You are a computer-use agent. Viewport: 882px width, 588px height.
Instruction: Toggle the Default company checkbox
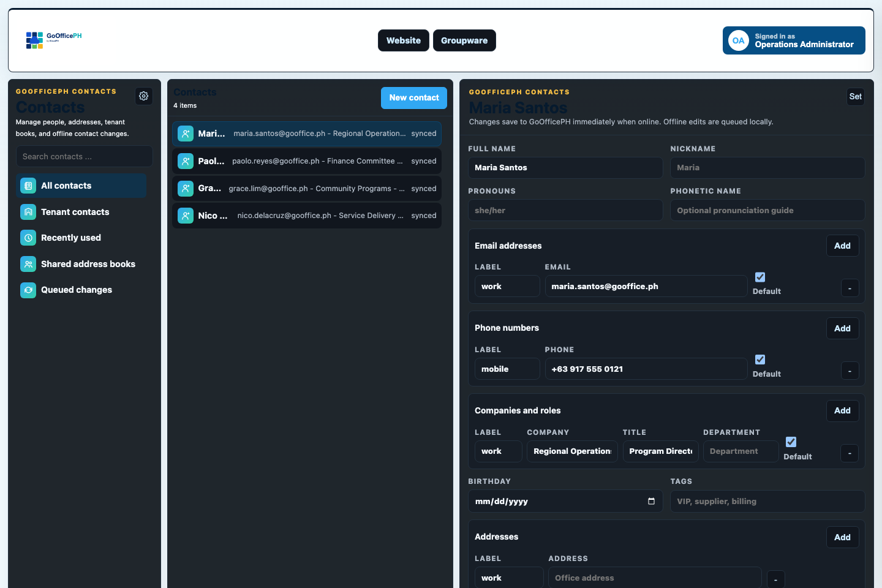pos(791,442)
